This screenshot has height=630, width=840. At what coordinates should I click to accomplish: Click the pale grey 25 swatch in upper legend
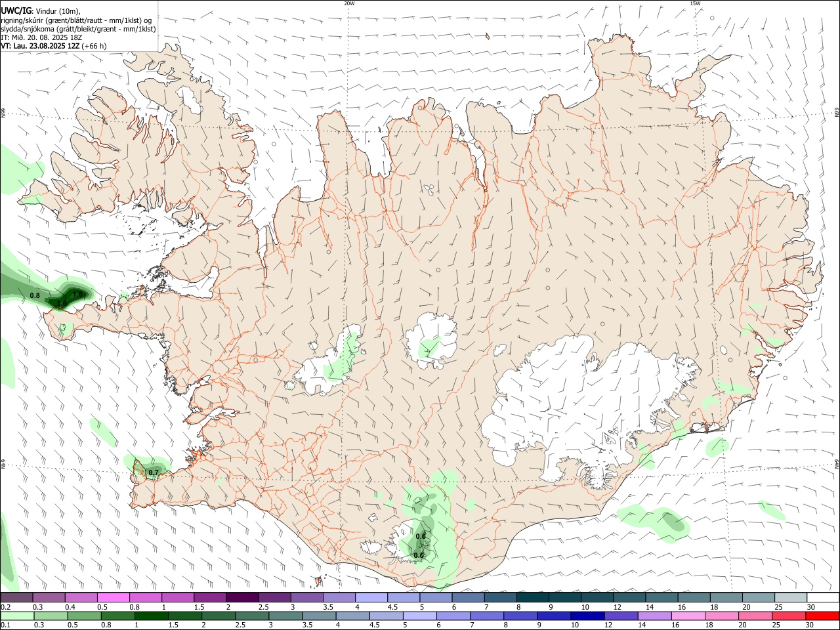(x=791, y=597)
